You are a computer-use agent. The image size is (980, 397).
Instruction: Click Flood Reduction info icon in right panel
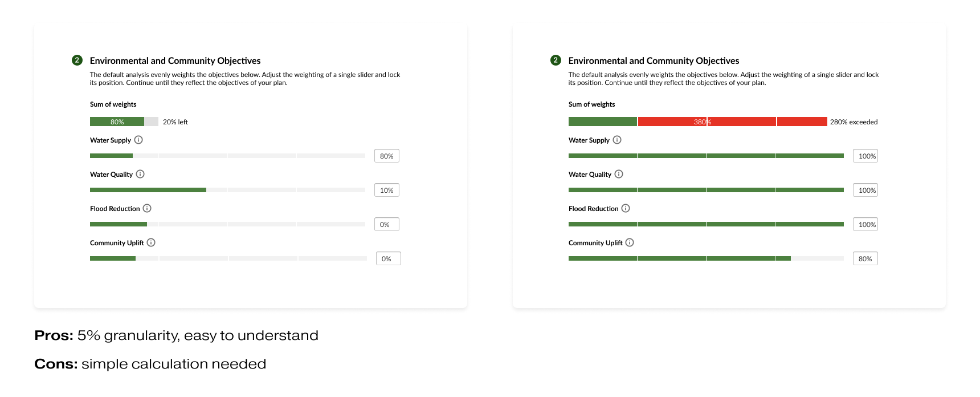click(626, 208)
